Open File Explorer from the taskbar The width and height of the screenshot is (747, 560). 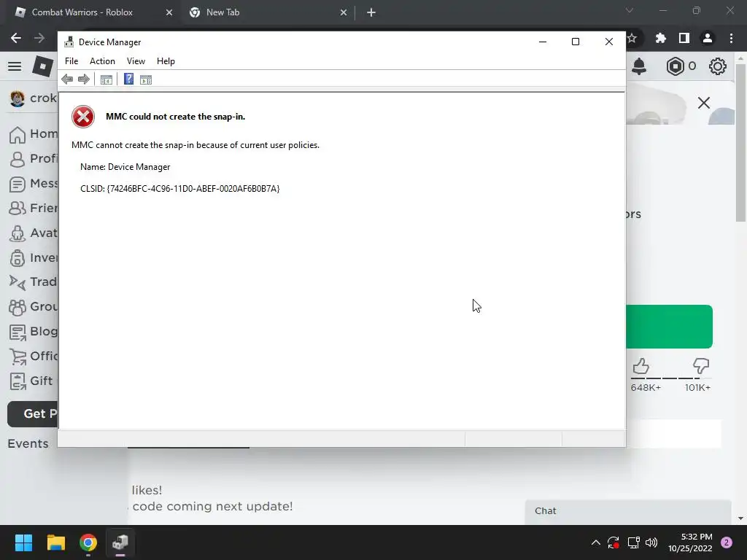(55, 542)
